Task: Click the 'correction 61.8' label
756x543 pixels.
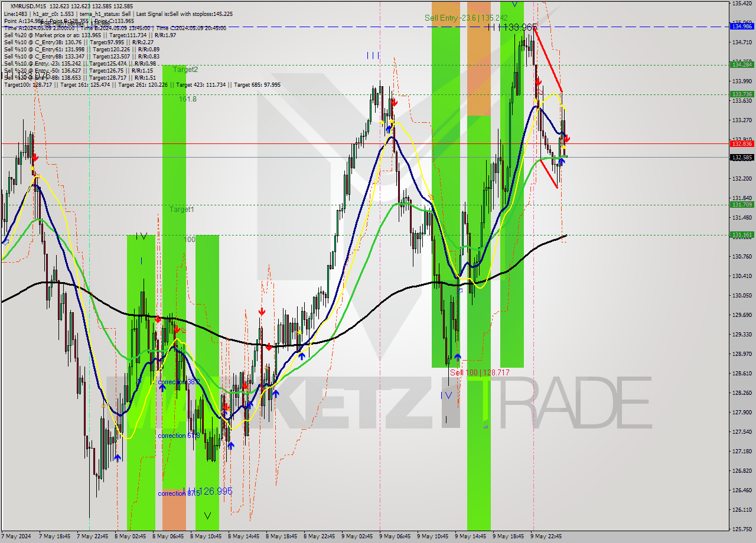Action: (178, 436)
